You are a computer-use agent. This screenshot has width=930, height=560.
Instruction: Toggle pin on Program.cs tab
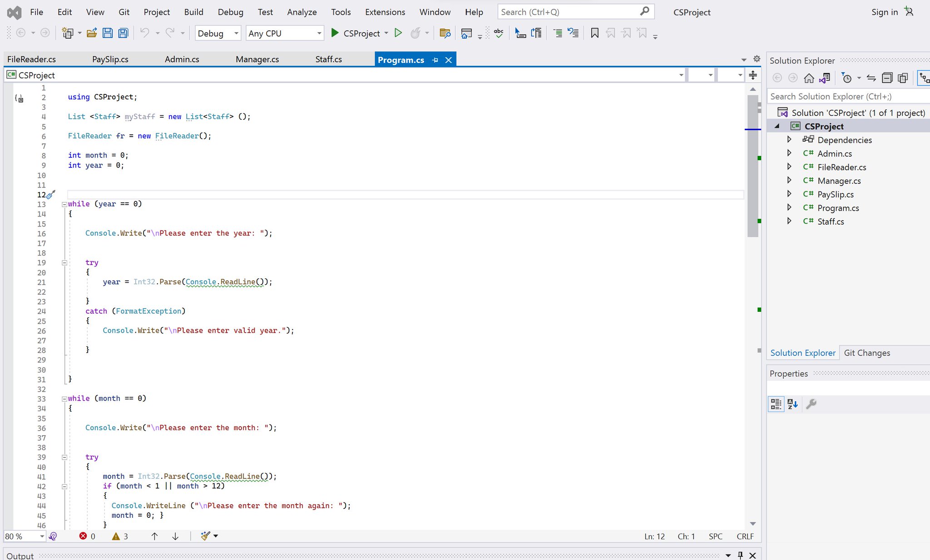click(435, 60)
